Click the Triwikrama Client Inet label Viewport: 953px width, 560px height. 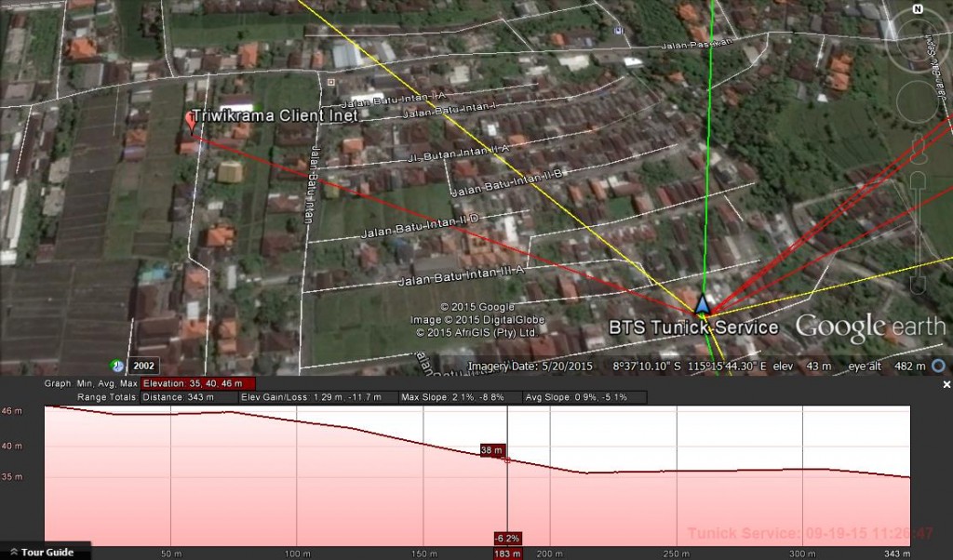[x=275, y=116]
